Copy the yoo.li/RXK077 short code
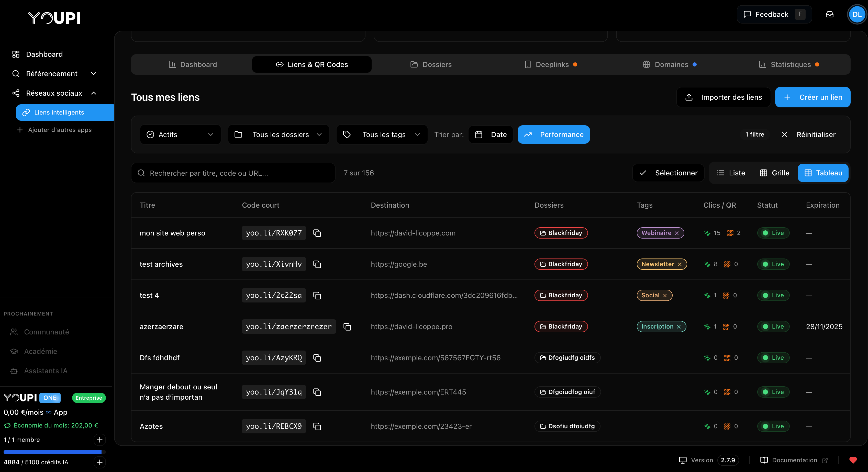 click(x=317, y=233)
